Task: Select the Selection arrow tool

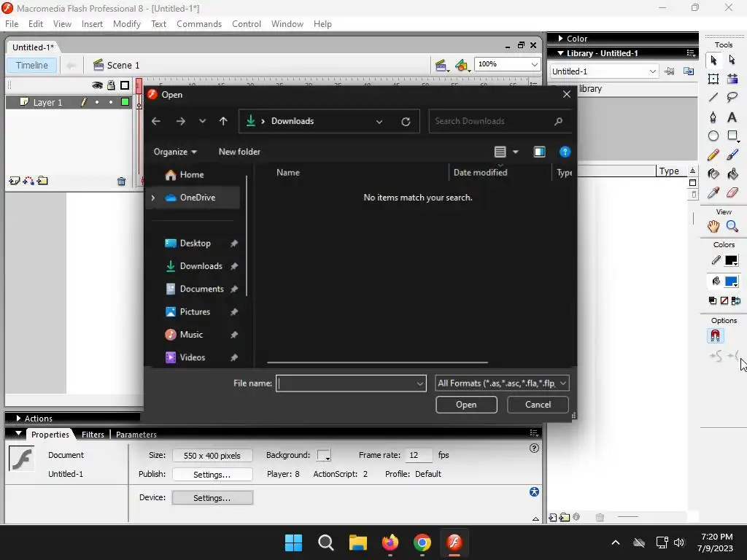Action: (713, 60)
